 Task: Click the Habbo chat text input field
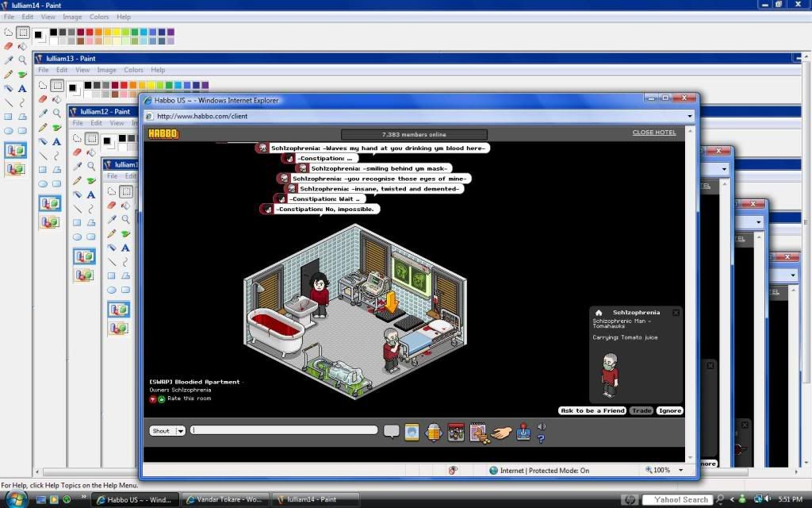pyautogui.click(x=284, y=430)
